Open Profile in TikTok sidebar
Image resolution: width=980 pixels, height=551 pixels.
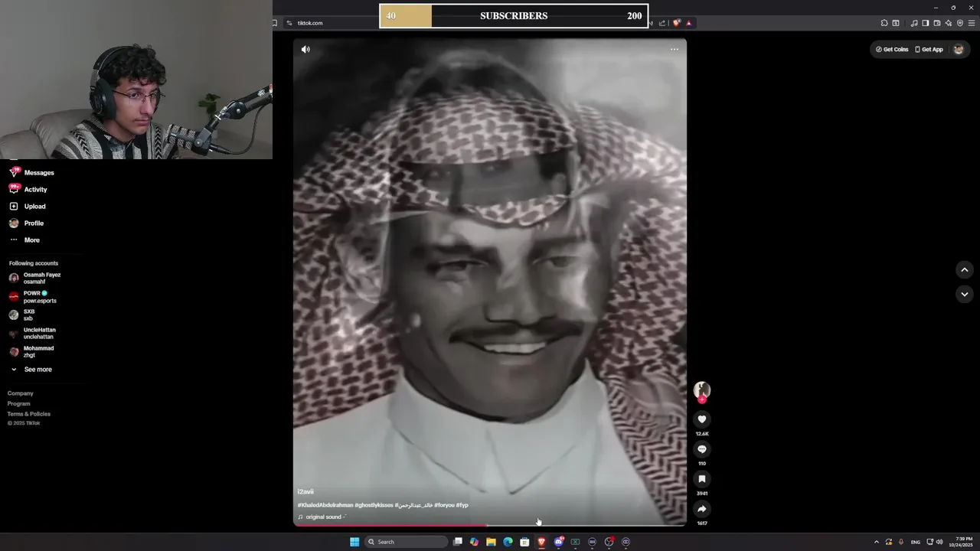click(x=27, y=223)
